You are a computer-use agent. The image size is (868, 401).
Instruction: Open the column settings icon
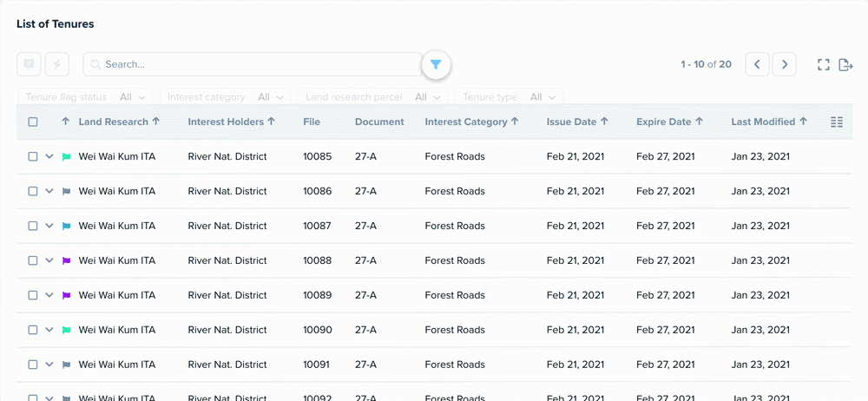[837, 122]
